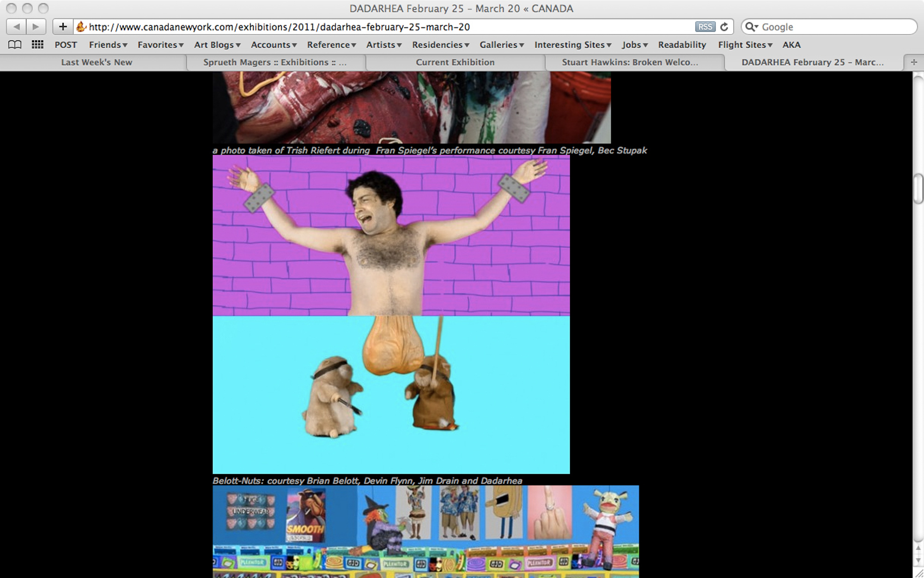Click the vertical scrollbar thumb
Viewport: 924px width, 578px height.
click(x=918, y=189)
